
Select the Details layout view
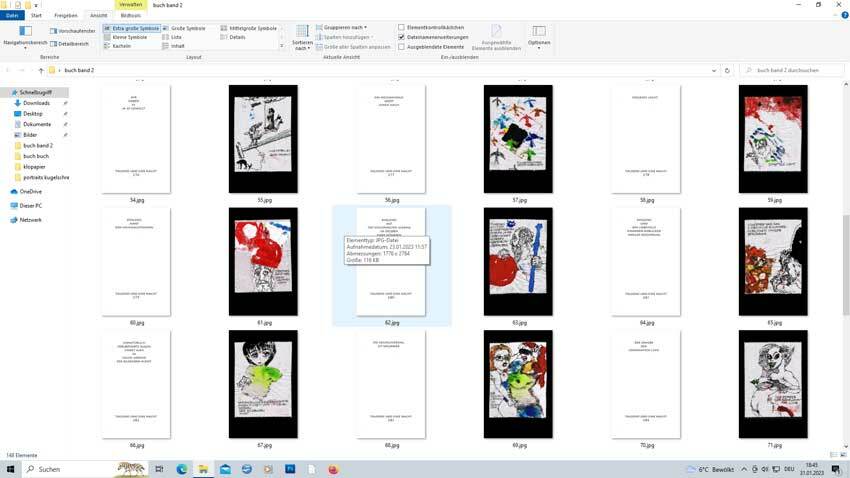click(237, 37)
